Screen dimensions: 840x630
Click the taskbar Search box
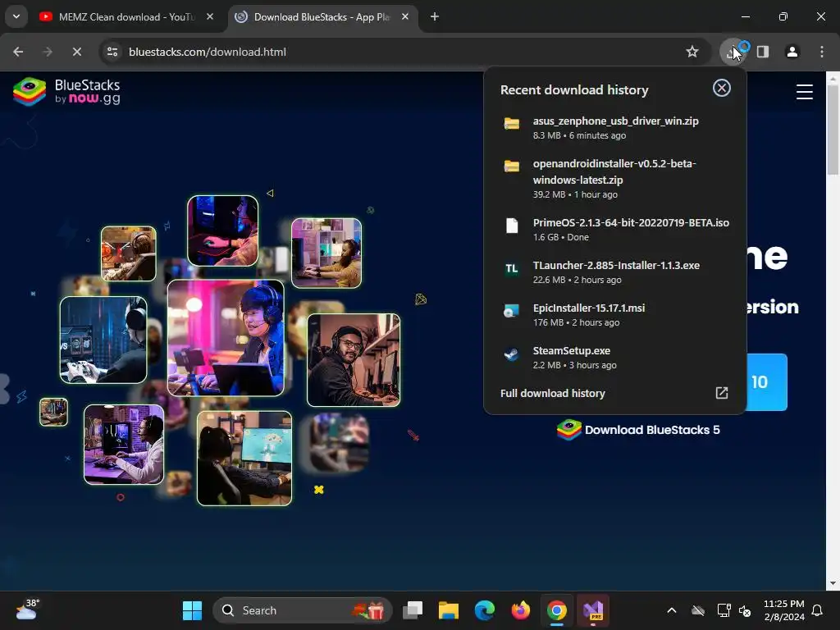303,610
